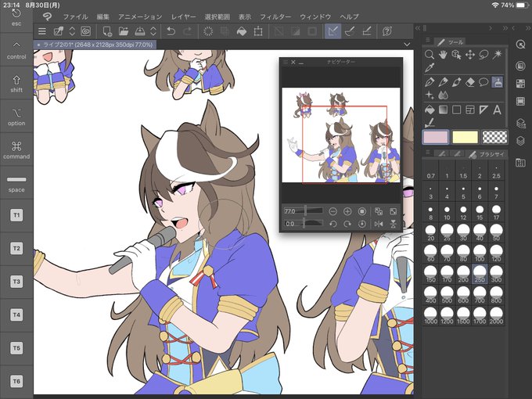Click the Undo arrow in command bar
Image resolution: width=532 pixels, height=399 pixels.
coord(171,31)
